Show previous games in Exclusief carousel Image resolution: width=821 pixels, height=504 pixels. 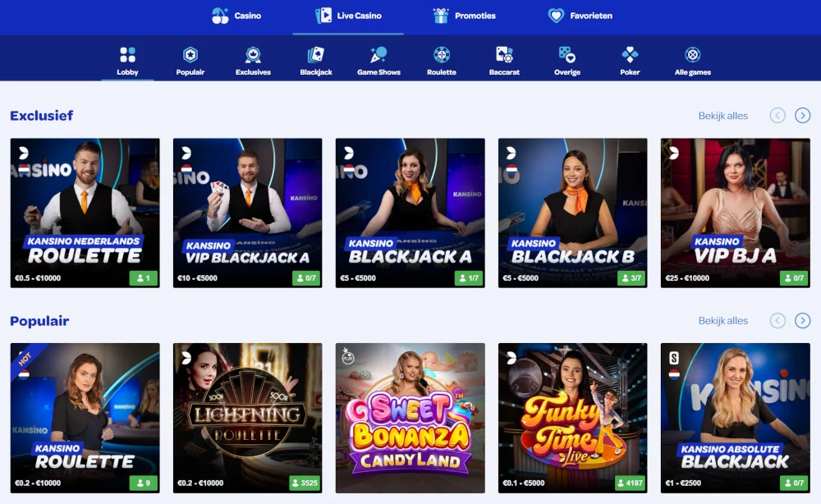pyautogui.click(x=777, y=115)
